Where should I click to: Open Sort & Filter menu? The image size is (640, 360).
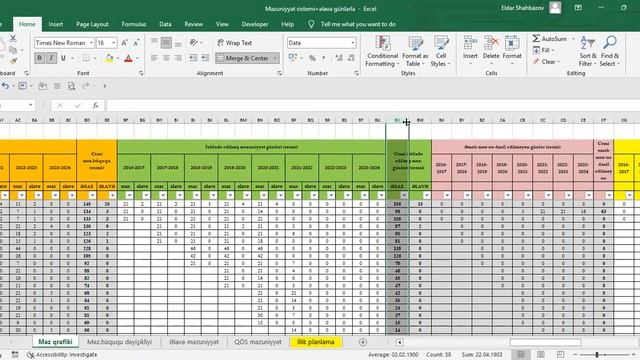coord(587,51)
